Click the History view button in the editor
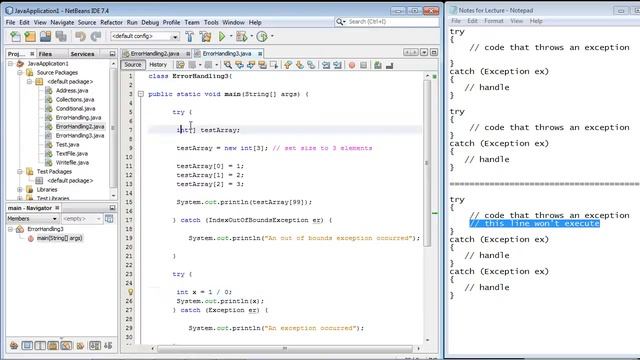 coord(158,65)
